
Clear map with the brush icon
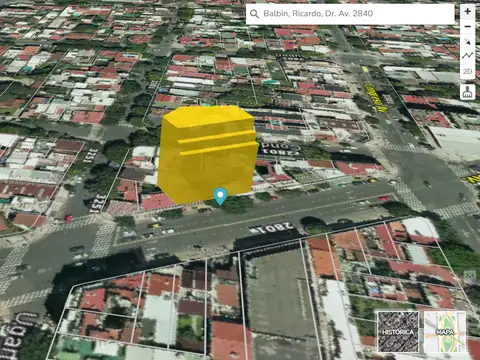467,92
